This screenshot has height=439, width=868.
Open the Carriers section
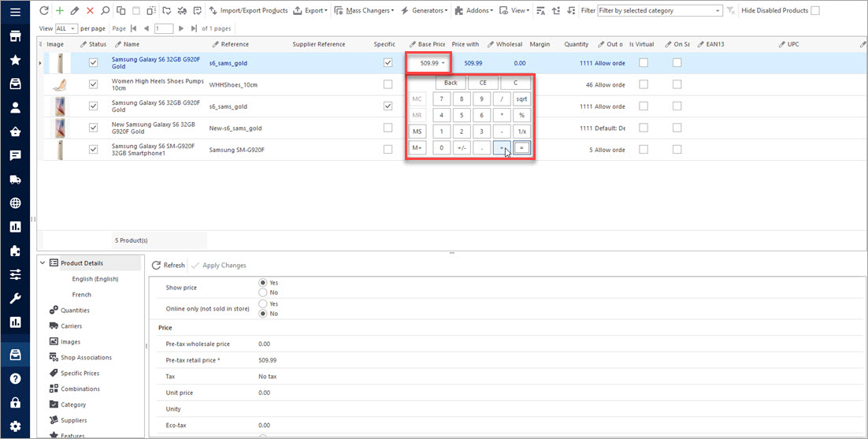pos(66,326)
